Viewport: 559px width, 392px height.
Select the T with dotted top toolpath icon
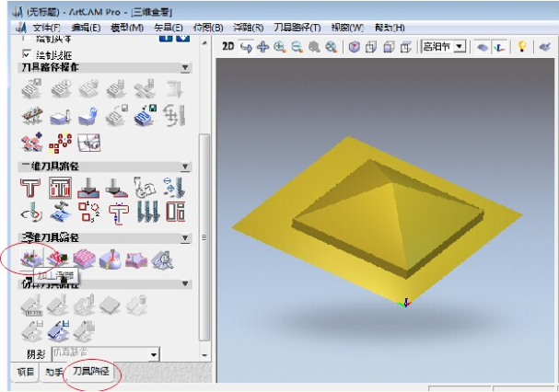point(118,213)
